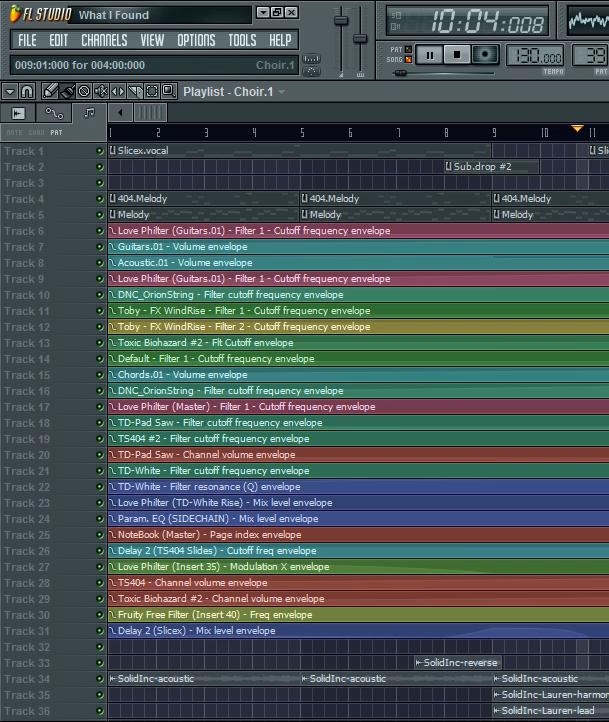The width and height of the screenshot is (609, 722).
Task: Click the timeline scroll-left arrow
Action: (120, 112)
